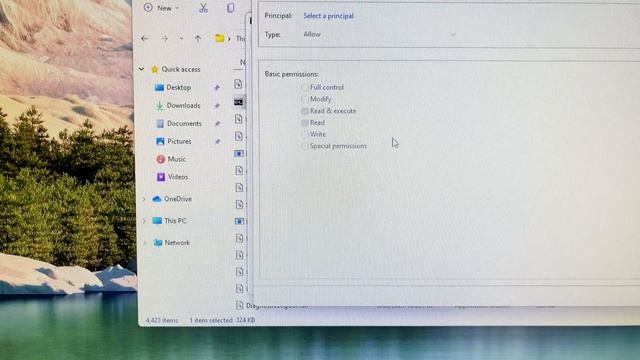Click the Select a principal link
The width and height of the screenshot is (640, 360).
(329, 16)
